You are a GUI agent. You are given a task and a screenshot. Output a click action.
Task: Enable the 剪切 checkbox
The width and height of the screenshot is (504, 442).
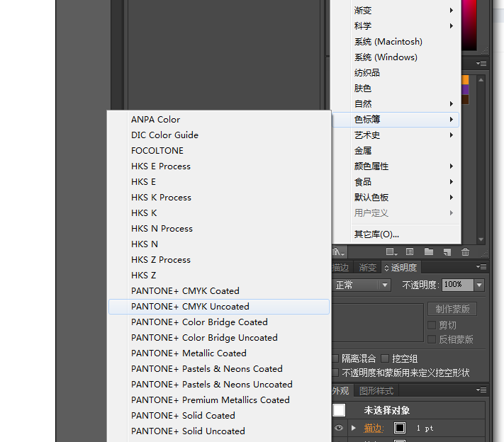pyautogui.click(x=432, y=325)
